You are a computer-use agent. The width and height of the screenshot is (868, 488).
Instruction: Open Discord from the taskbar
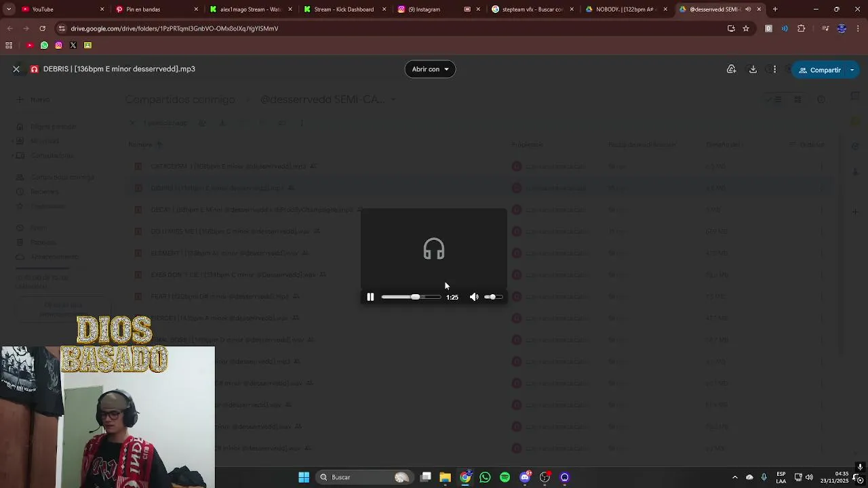[x=525, y=477]
